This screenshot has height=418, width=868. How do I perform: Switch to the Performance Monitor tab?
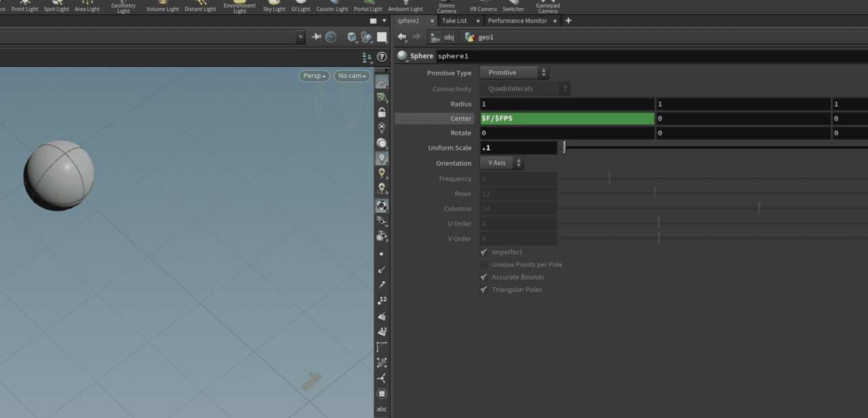coord(517,21)
